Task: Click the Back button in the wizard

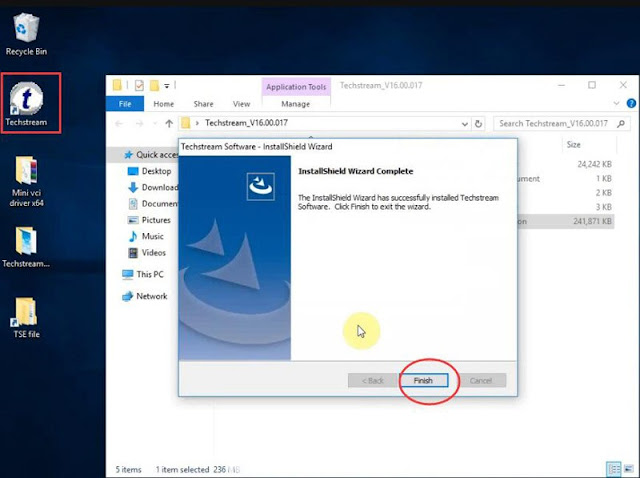Action: (373, 380)
